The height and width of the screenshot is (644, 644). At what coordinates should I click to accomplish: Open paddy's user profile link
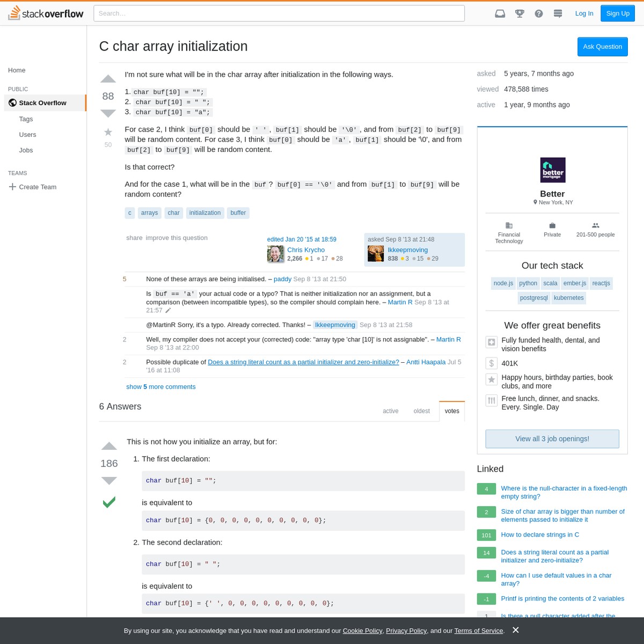click(x=282, y=279)
